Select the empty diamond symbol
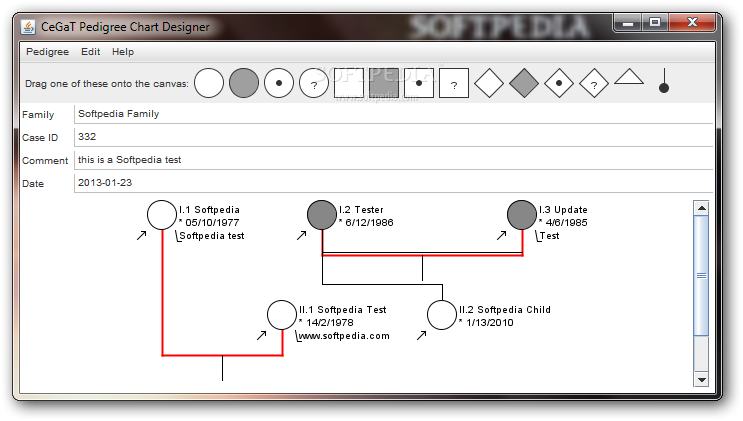Viewport: 743px width, 421px height. 489,83
